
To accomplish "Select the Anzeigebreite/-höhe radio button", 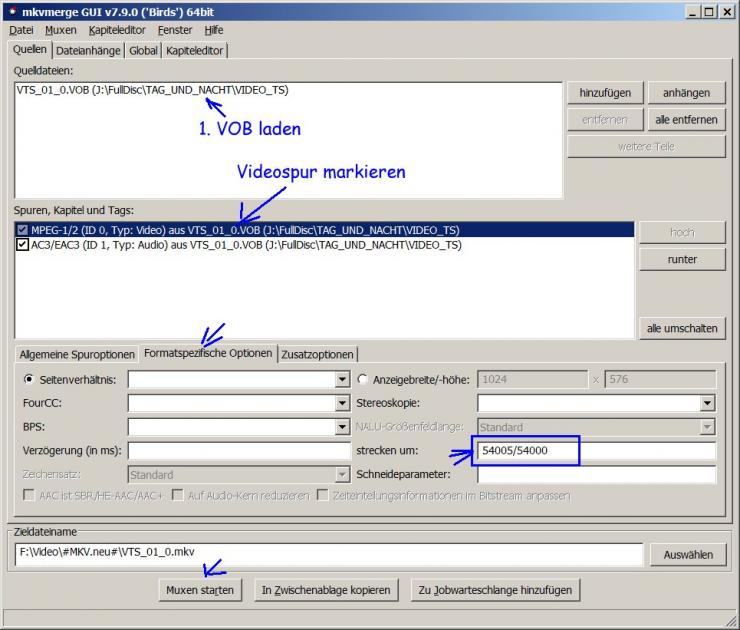I will pos(362,380).
